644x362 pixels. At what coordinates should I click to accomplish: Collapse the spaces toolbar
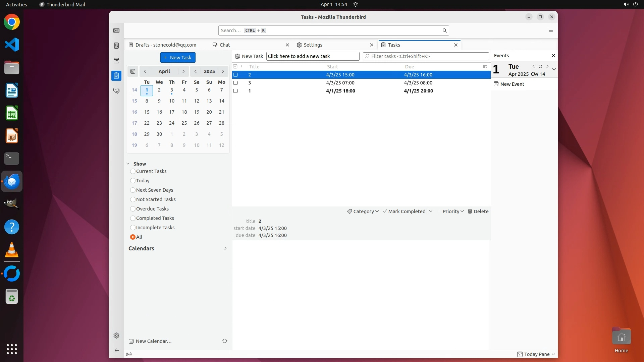pyautogui.click(x=116, y=350)
